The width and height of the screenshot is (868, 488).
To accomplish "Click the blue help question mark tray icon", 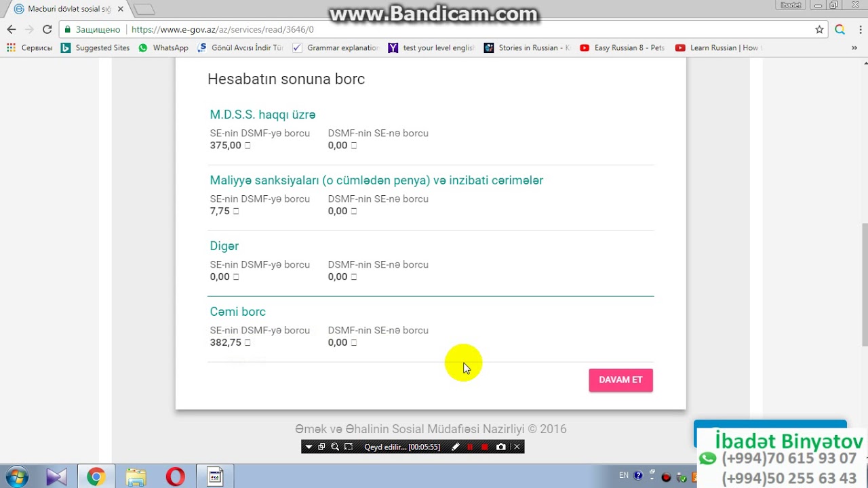I will tap(638, 476).
